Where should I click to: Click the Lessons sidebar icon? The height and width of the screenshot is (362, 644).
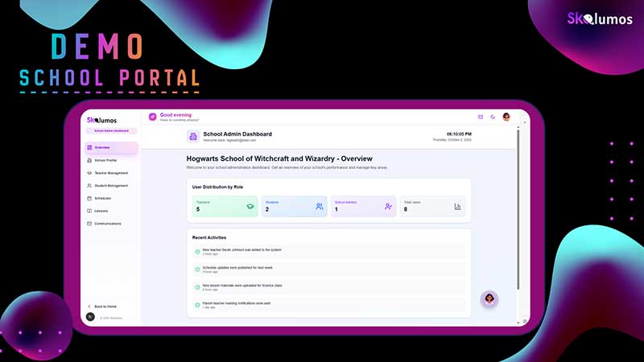pyautogui.click(x=89, y=211)
